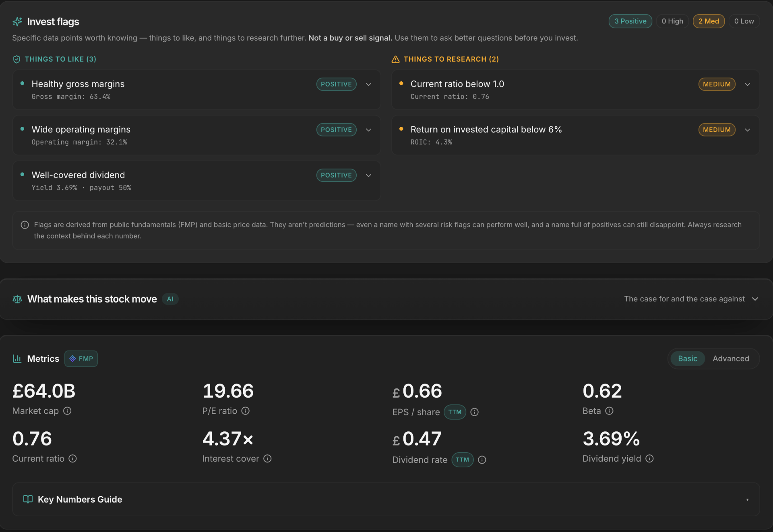Screen dimensions: 773x532
Task: Click the 'Wide operating margins' title
Action: point(81,130)
